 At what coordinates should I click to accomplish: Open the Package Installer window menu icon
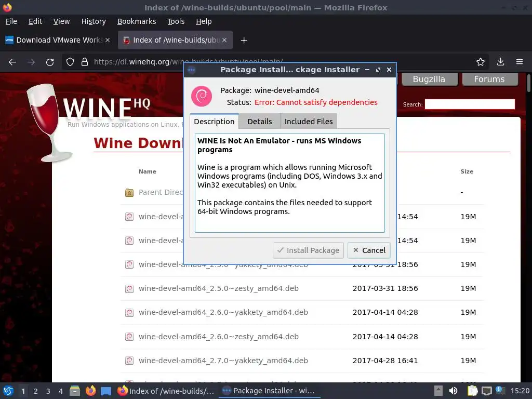click(x=191, y=70)
